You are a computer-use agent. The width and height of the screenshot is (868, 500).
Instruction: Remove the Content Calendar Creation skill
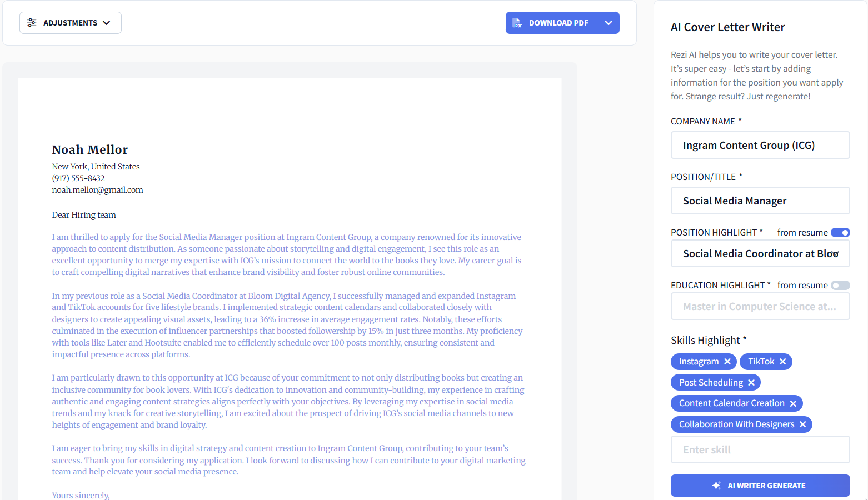click(794, 403)
